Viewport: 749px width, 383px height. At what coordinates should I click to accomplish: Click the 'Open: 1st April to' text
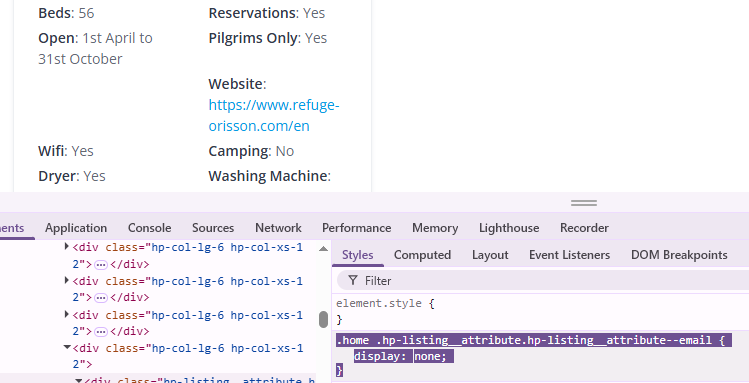coord(96,38)
